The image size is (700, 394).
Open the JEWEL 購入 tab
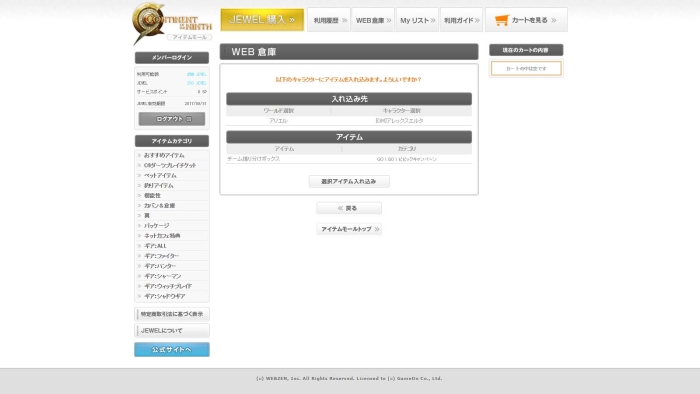pyautogui.click(x=262, y=20)
